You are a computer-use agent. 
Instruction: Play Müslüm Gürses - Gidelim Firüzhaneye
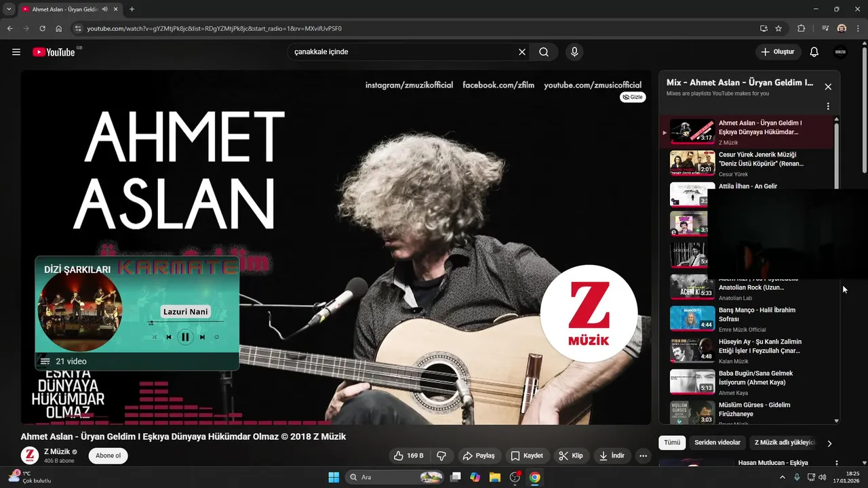tap(746, 413)
